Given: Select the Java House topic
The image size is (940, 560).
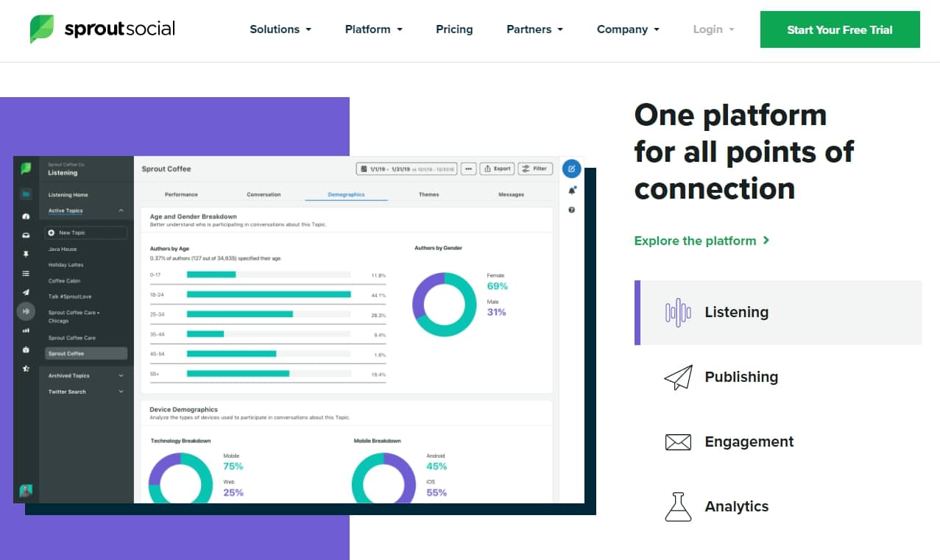Looking at the screenshot, I should click(x=63, y=249).
